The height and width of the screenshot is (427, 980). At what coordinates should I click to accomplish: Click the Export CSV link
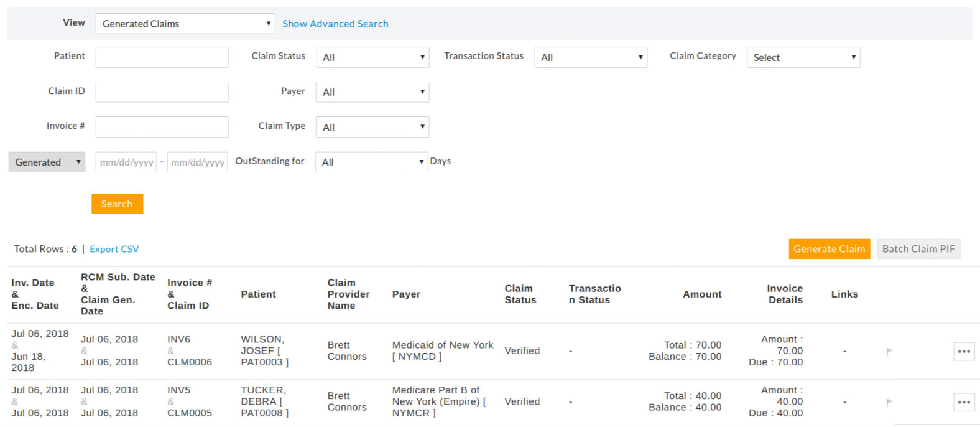(114, 249)
